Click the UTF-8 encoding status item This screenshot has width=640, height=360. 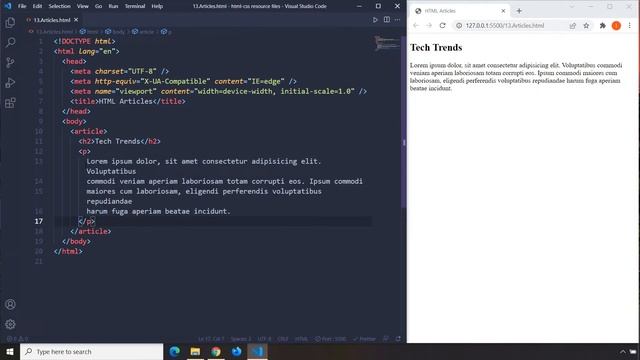(264, 339)
